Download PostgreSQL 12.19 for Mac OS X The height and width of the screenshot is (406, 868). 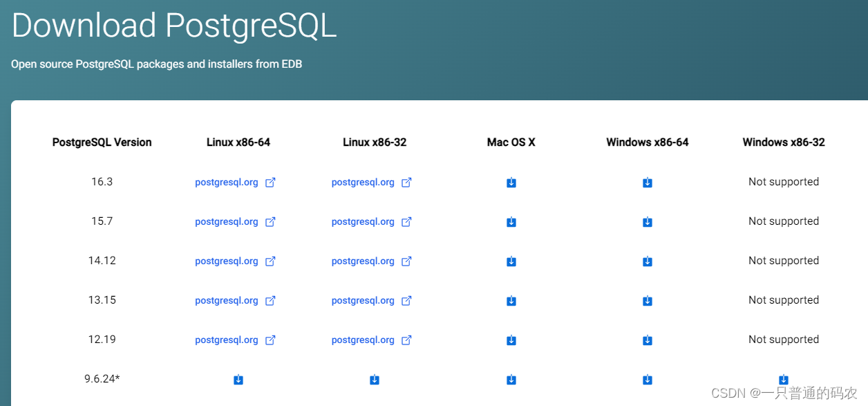[511, 340]
